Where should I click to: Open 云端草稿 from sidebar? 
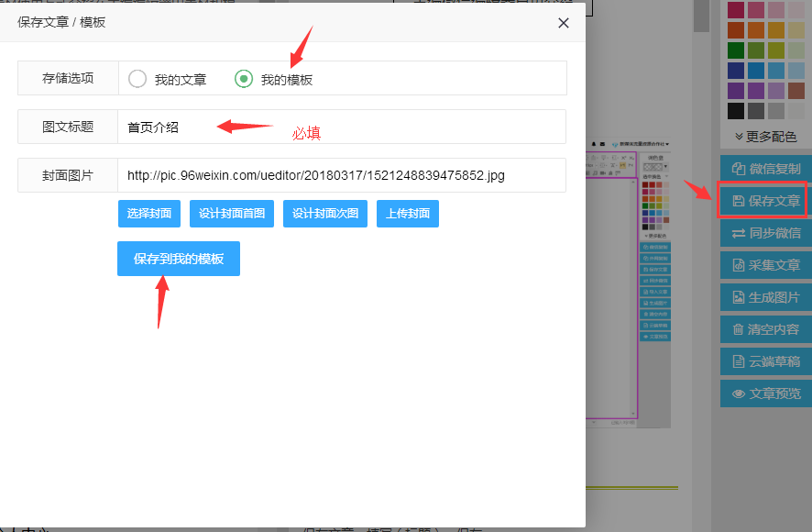[x=766, y=361]
